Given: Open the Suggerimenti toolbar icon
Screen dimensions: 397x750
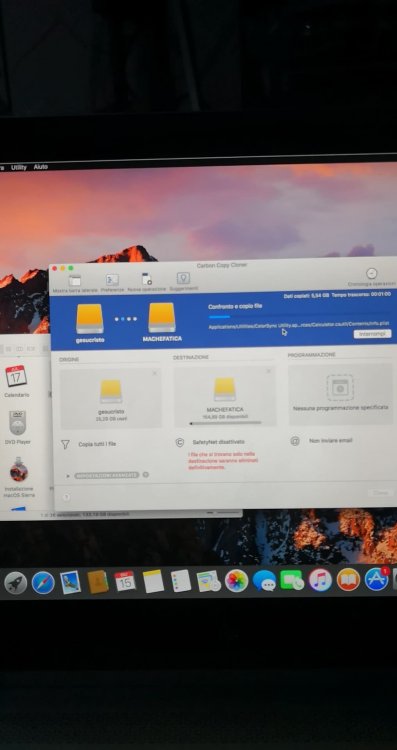Looking at the screenshot, I should (183, 278).
